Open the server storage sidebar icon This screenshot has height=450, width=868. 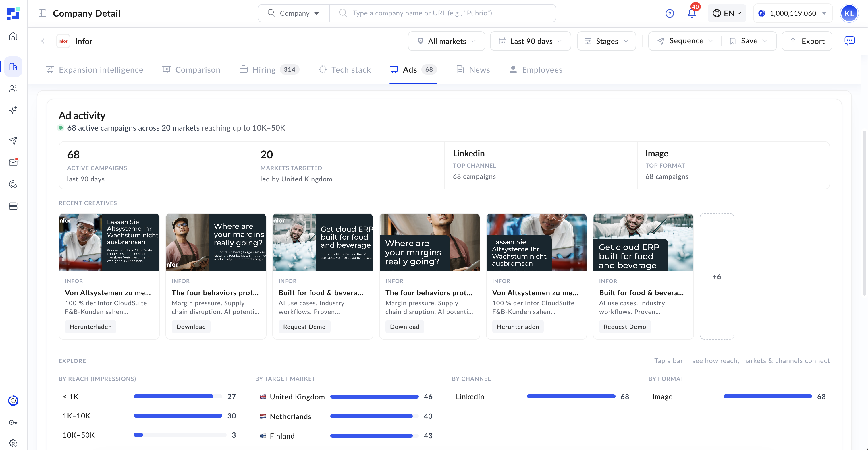pyautogui.click(x=13, y=206)
